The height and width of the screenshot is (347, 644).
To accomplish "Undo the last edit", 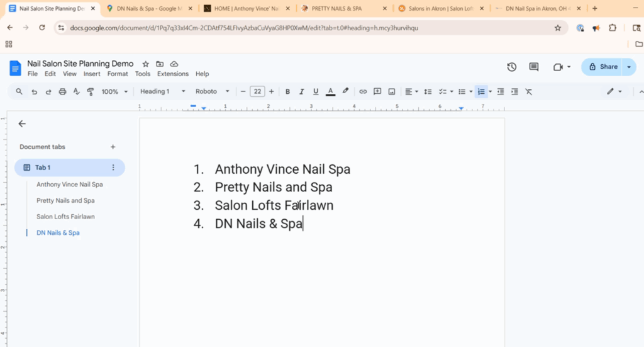I will pyautogui.click(x=34, y=92).
